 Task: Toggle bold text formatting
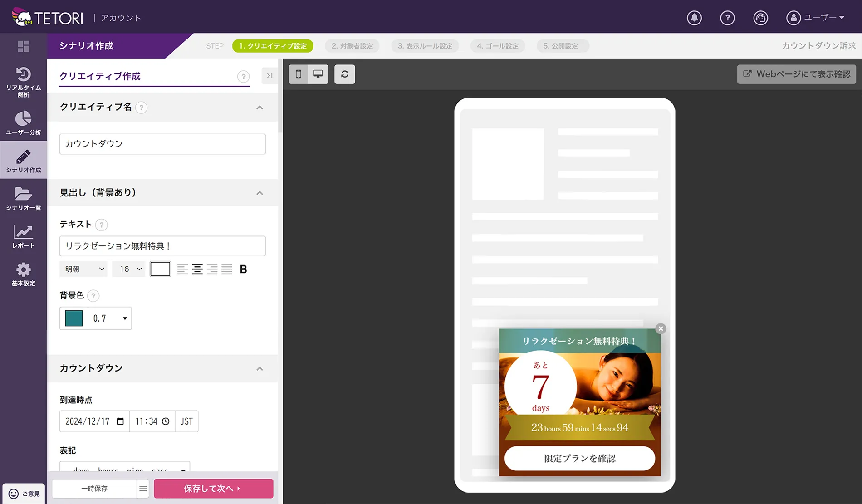coord(243,269)
